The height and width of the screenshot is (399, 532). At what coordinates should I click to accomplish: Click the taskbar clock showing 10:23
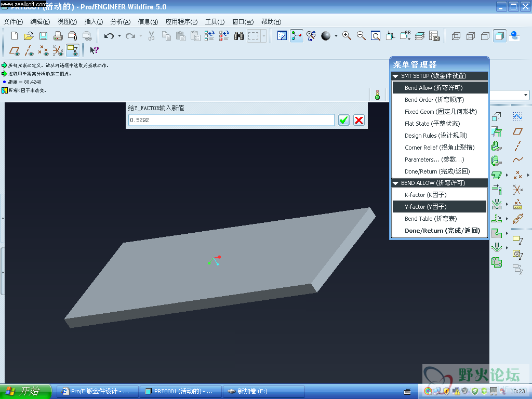518,392
